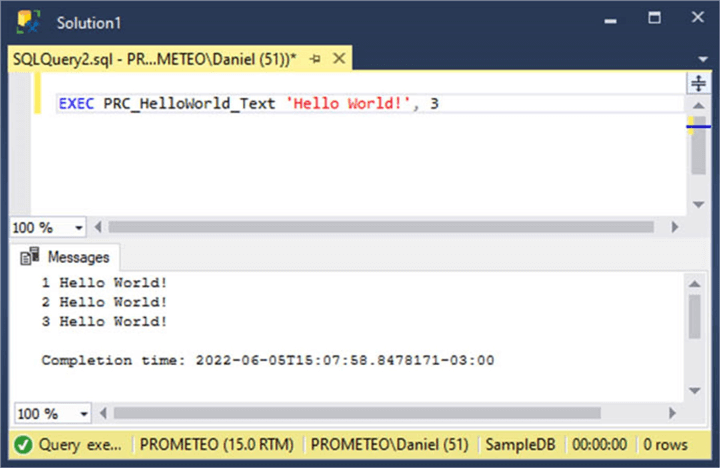Click the Messages pane scroll down arrow
Viewport: 720px width, 468px height.
pos(694,390)
